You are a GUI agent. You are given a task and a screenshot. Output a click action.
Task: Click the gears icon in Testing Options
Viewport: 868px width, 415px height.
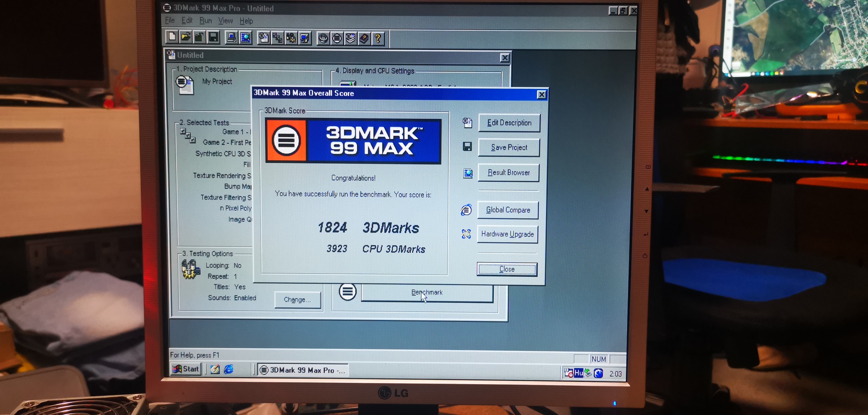pos(191,269)
